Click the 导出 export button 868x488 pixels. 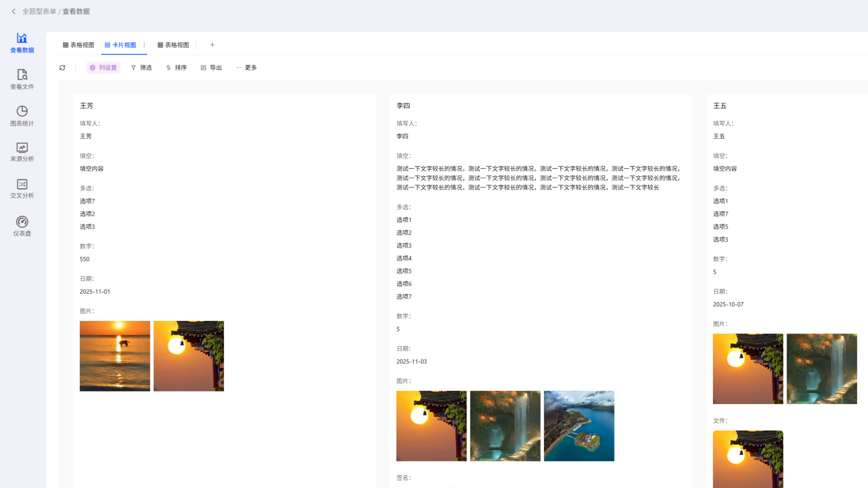point(211,68)
